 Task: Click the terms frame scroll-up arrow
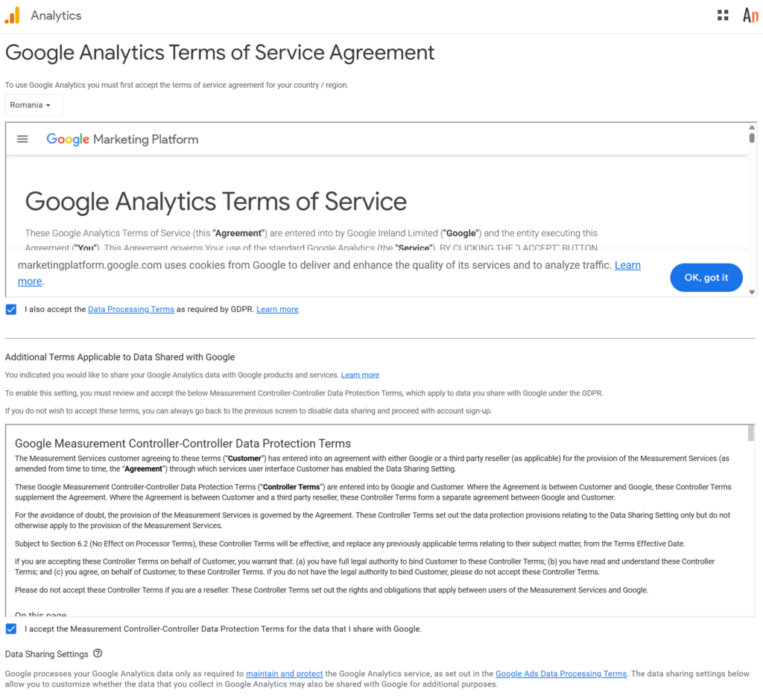752,128
